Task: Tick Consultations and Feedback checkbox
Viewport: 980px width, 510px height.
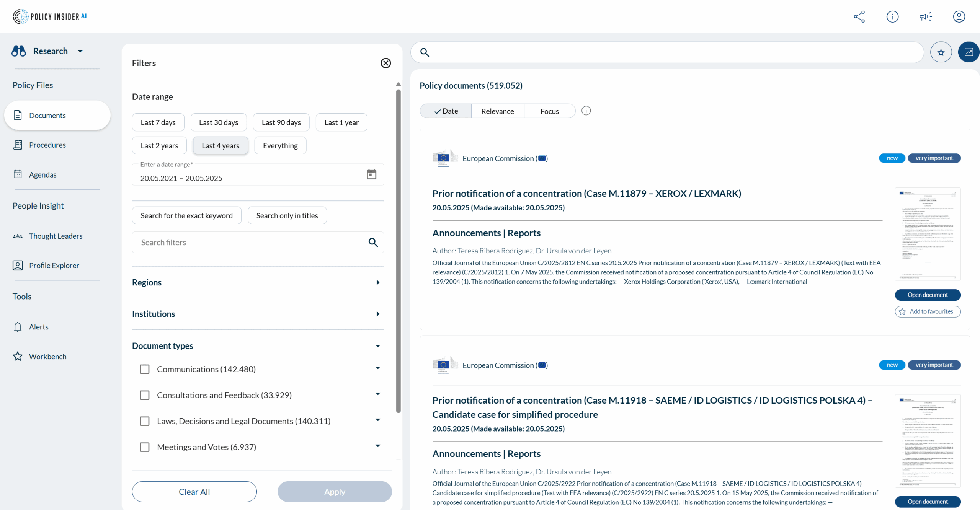Action: coord(145,395)
